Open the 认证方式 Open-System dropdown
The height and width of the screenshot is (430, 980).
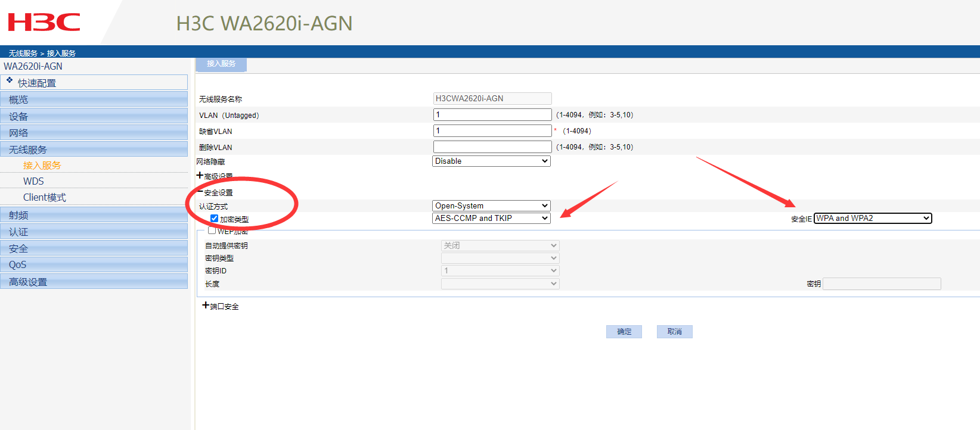[491, 206]
